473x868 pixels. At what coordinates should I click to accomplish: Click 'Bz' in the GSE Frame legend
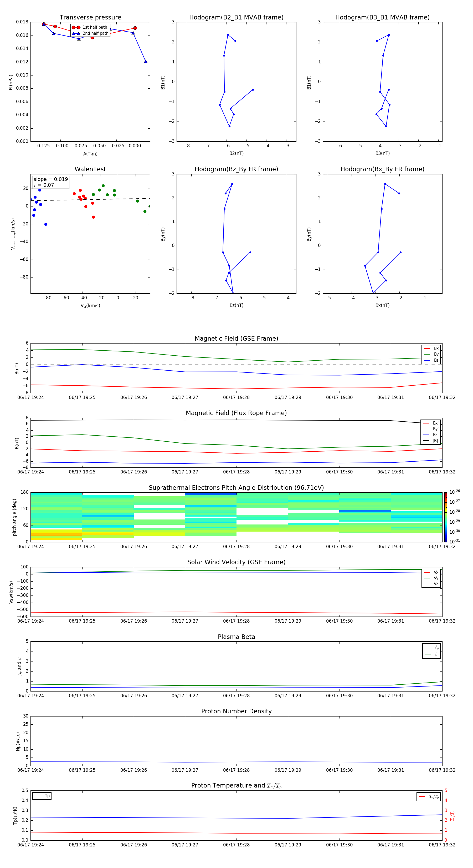pyautogui.click(x=436, y=360)
